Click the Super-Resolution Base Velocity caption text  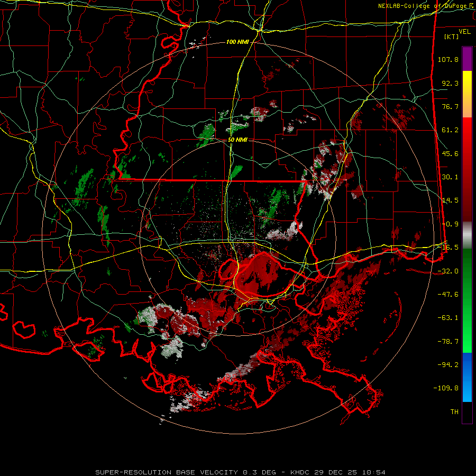[241, 472]
